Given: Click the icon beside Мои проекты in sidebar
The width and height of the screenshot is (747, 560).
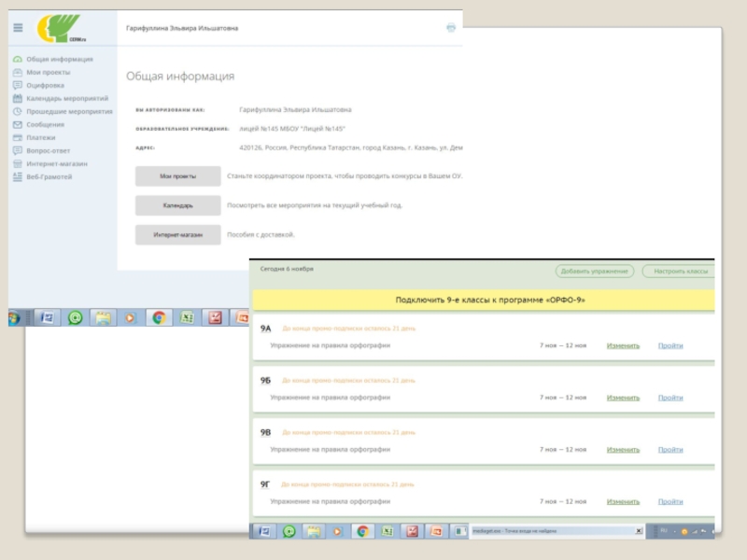Looking at the screenshot, I should (x=18, y=72).
